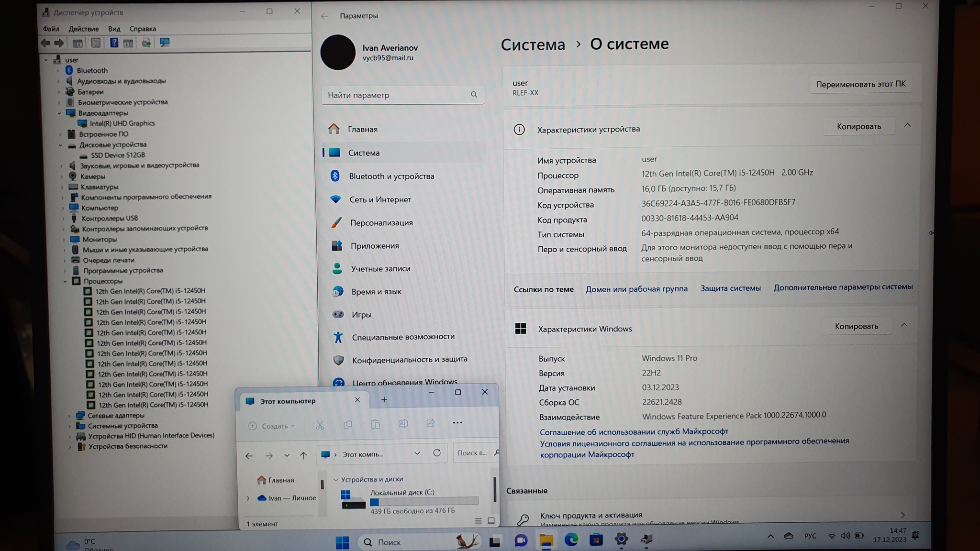Open the Действие menu
This screenshot has height=551, width=980.
pyautogui.click(x=83, y=29)
